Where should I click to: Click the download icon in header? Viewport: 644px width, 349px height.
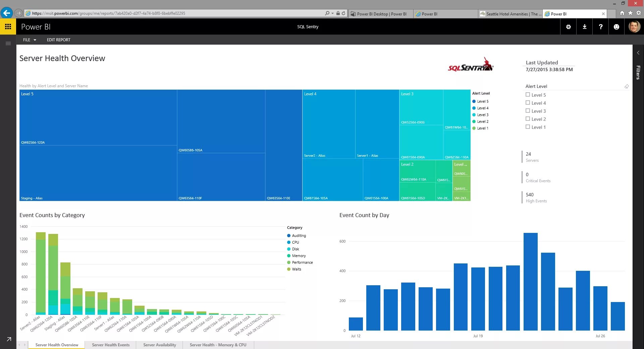coord(584,27)
